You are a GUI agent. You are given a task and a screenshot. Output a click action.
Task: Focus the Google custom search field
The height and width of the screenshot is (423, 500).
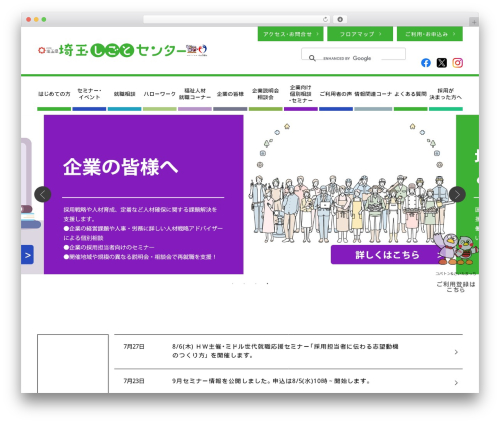pyautogui.click(x=353, y=54)
